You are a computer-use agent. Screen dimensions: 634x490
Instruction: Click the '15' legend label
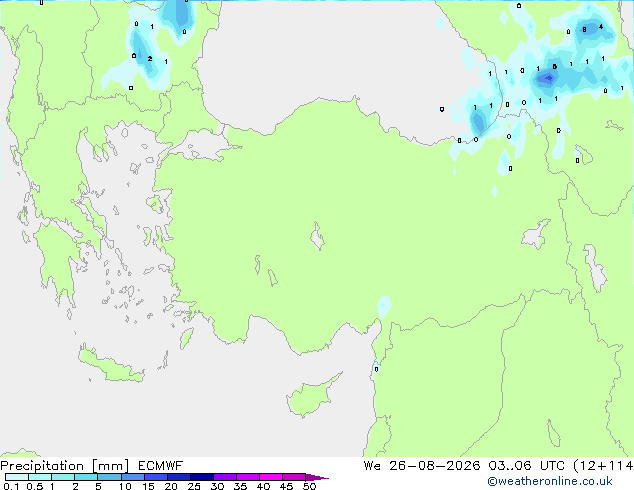(148, 486)
